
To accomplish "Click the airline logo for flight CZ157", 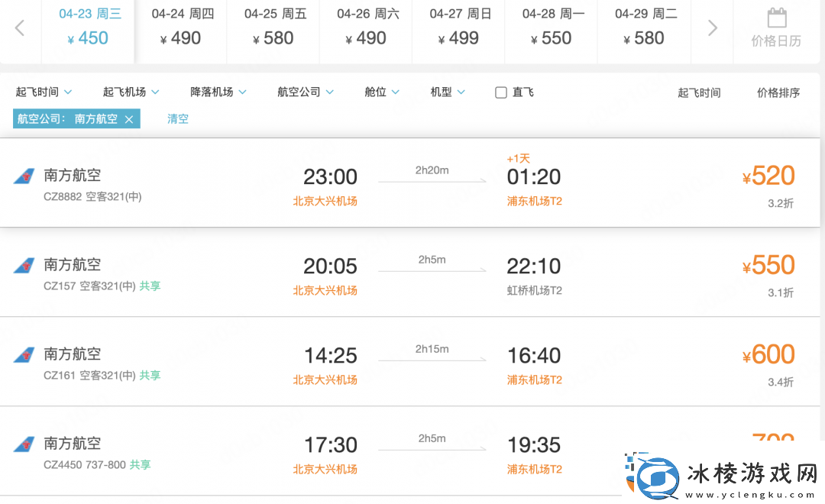I will (24, 266).
